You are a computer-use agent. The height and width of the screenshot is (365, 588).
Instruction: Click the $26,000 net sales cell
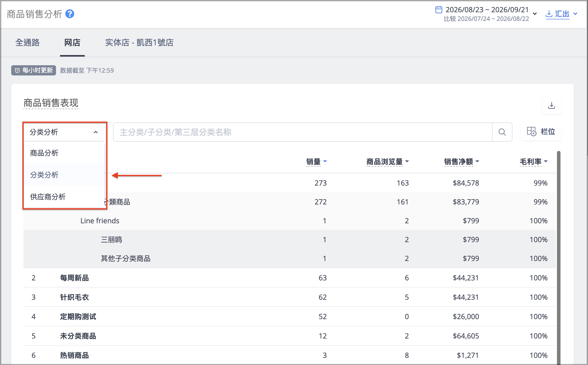pos(466,317)
